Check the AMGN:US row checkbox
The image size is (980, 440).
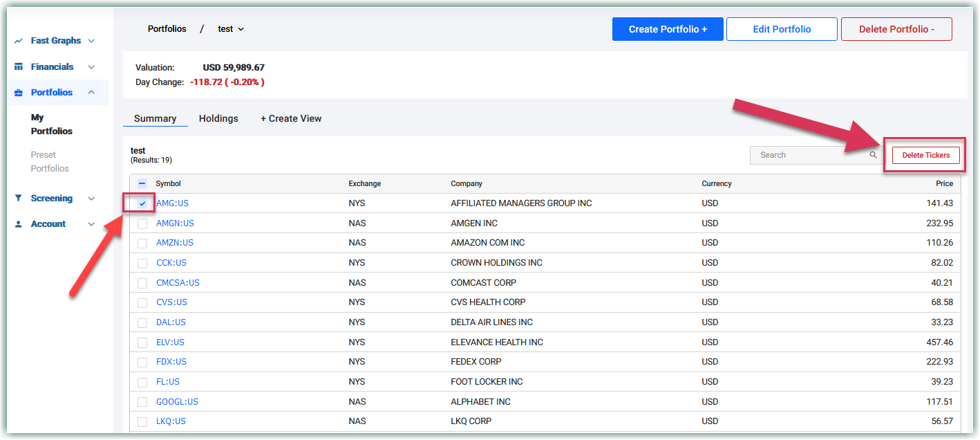coord(142,223)
